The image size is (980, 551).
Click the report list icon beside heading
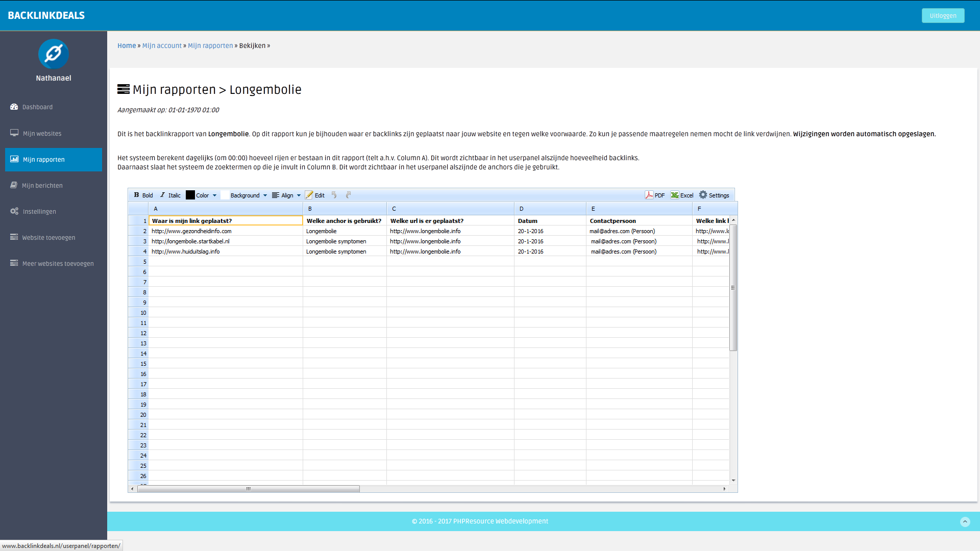(124, 89)
